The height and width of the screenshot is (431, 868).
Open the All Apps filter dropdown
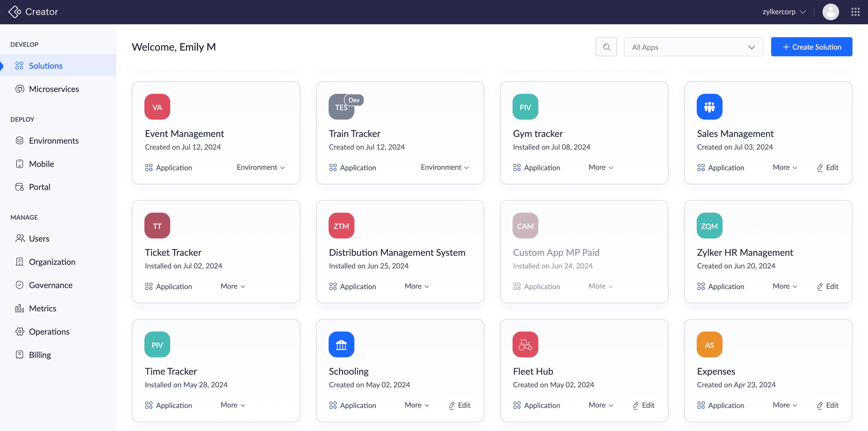tap(693, 47)
